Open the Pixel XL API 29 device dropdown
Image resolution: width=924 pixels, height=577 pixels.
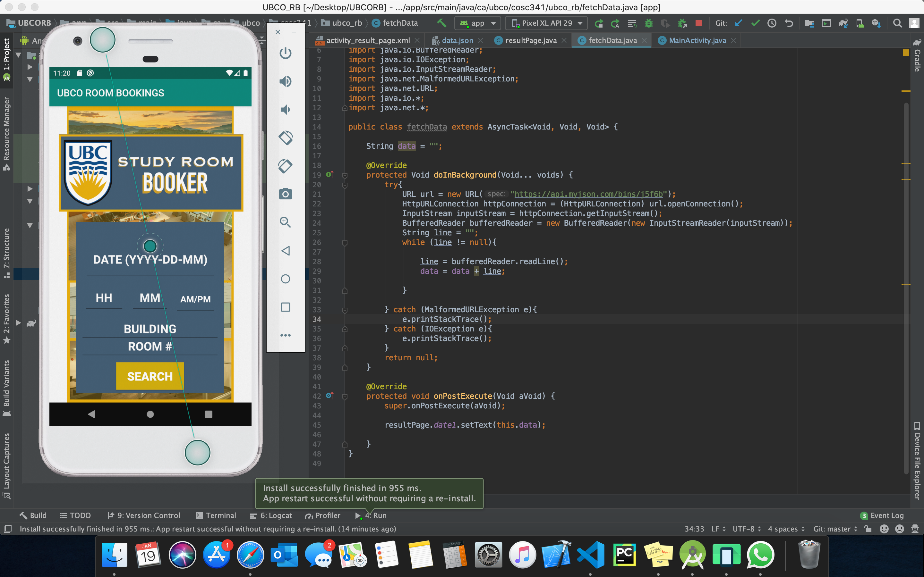546,23
